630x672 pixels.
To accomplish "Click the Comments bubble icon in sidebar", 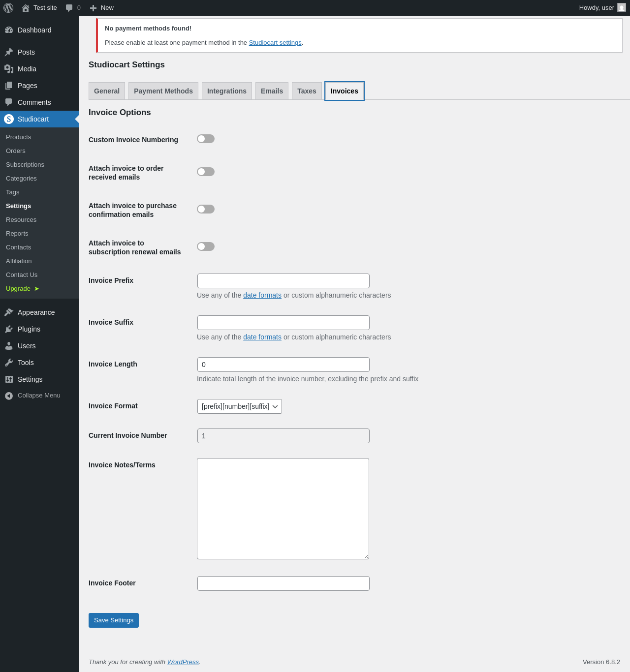I will [9, 102].
